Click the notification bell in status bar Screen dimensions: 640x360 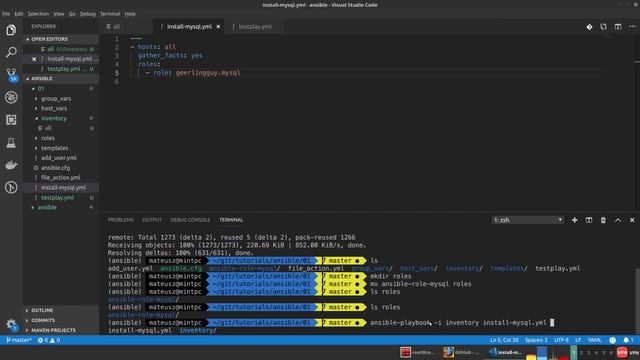(628, 340)
